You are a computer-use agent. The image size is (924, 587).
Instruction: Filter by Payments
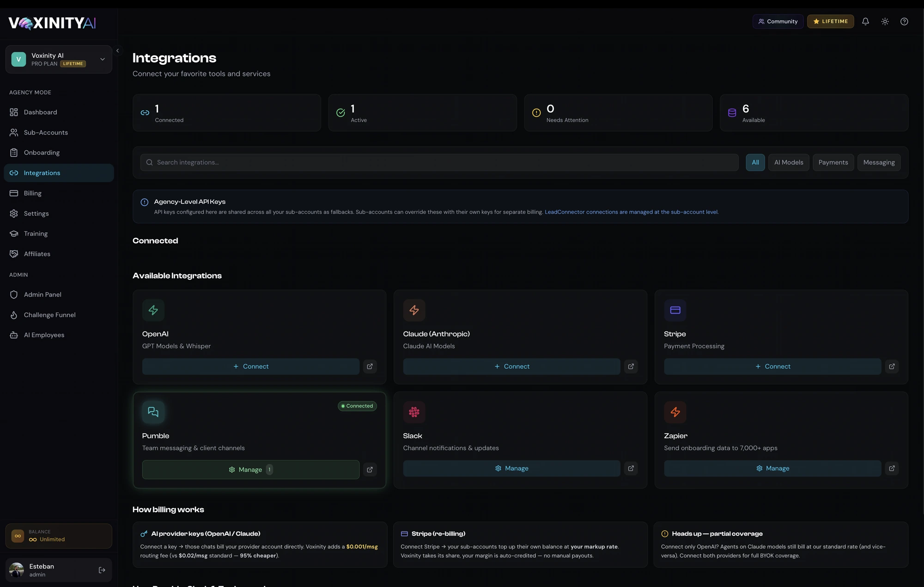(x=833, y=162)
